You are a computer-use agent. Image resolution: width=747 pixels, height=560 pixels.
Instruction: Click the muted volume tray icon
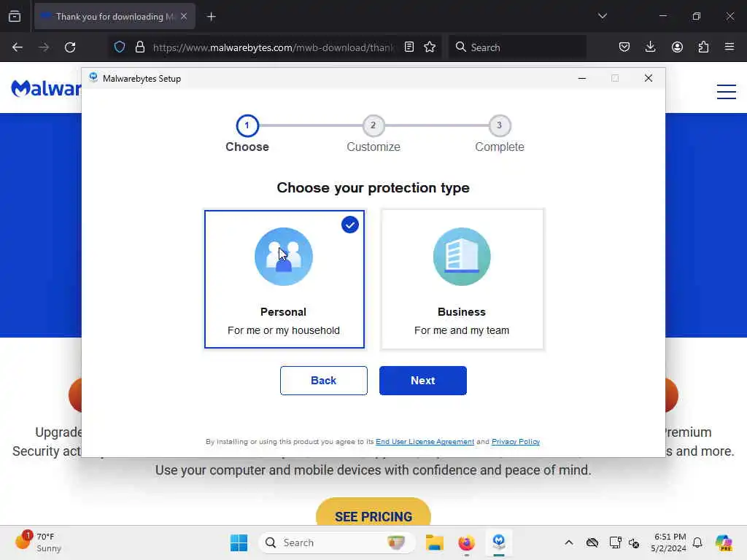coord(634,542)
